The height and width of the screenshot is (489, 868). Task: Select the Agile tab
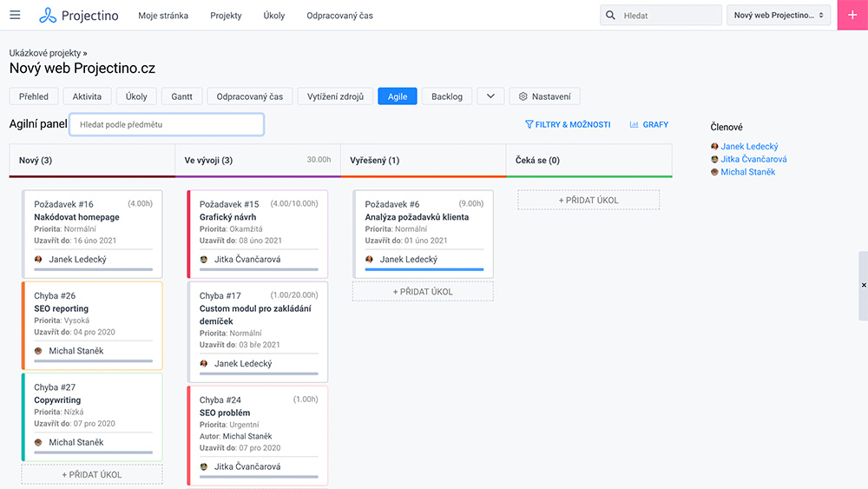[x=398, y=96]
